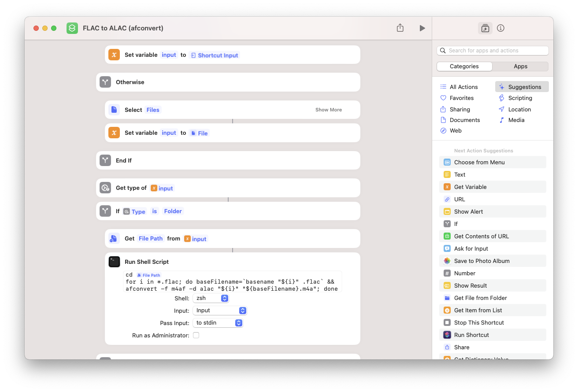Click the Share icon in title bar
578x392 pixels.
[x=400, y=28]
